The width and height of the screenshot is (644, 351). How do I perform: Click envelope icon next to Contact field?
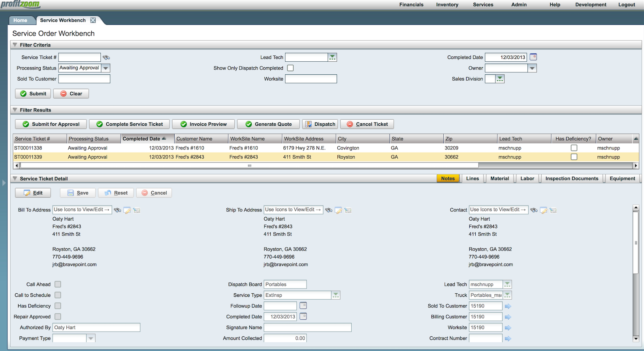tap(553, 210)
